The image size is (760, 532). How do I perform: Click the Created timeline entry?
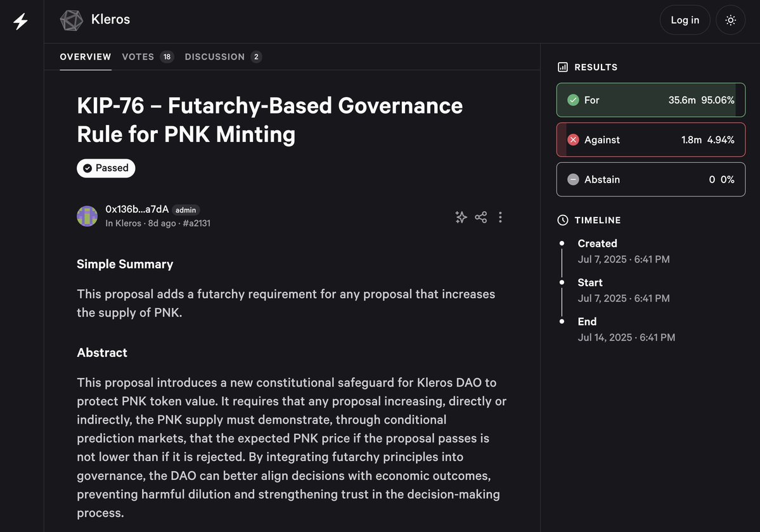tap(624, 251)
